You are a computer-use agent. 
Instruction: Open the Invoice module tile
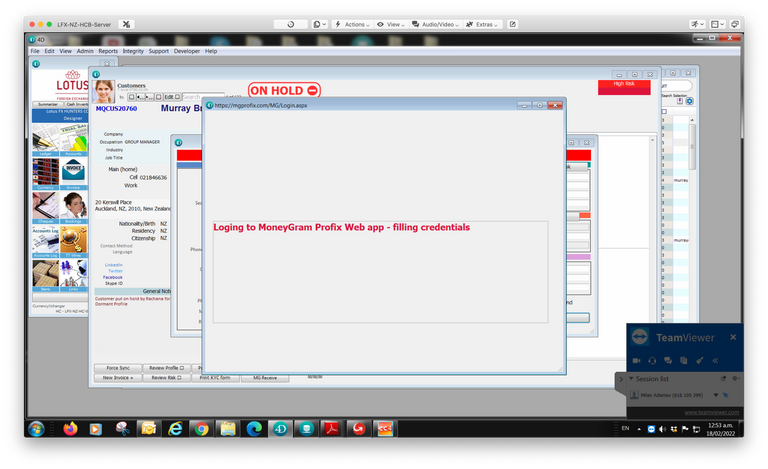[73, 174]
